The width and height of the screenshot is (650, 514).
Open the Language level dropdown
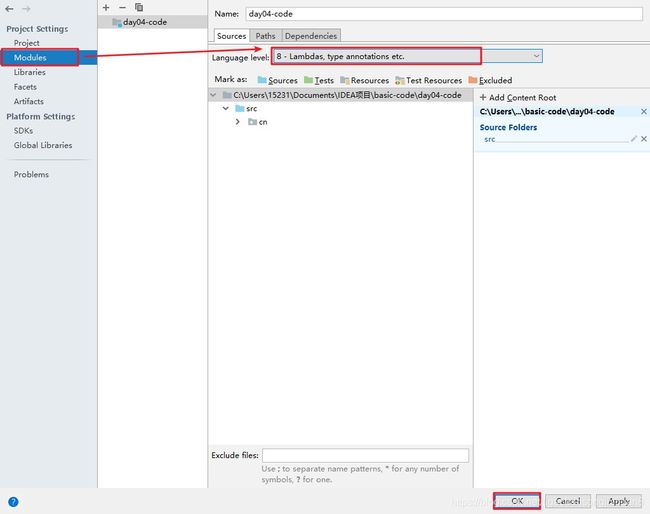point(536,56)
